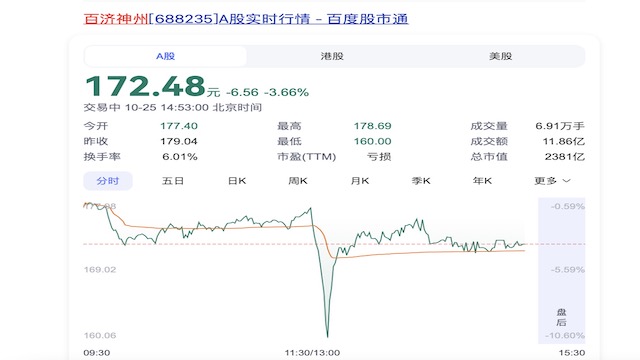
Task: Click the 成交额 value 11.86亿
Action: 564,141
